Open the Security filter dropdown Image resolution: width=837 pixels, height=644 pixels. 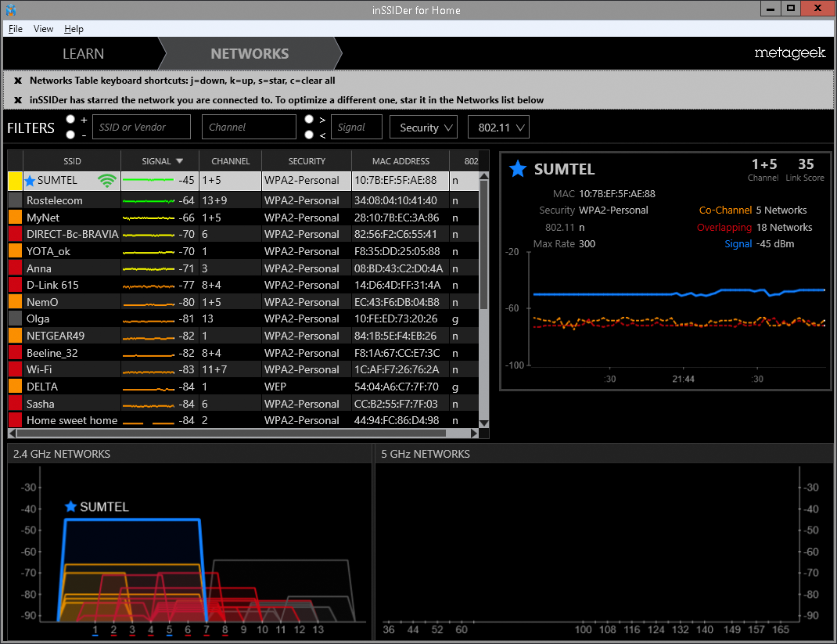point(424,127)
